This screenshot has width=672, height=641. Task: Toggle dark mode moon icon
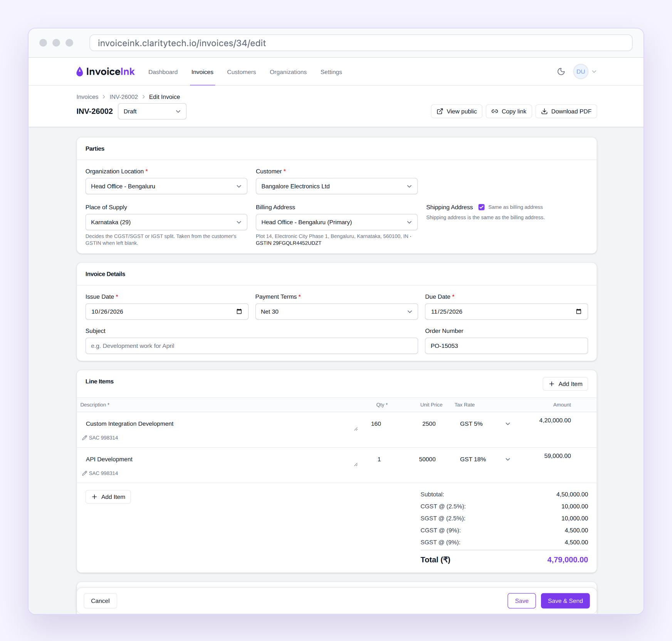561,72
